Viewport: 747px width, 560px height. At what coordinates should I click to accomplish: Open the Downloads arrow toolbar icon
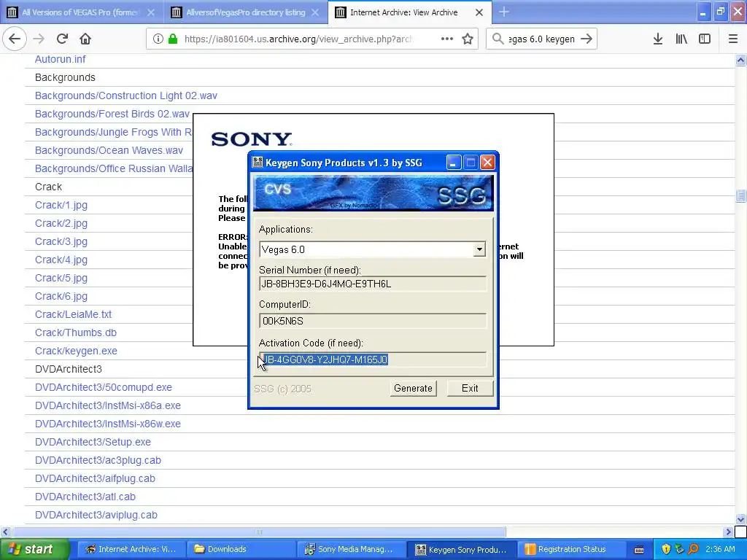click(x=658, y=39)
